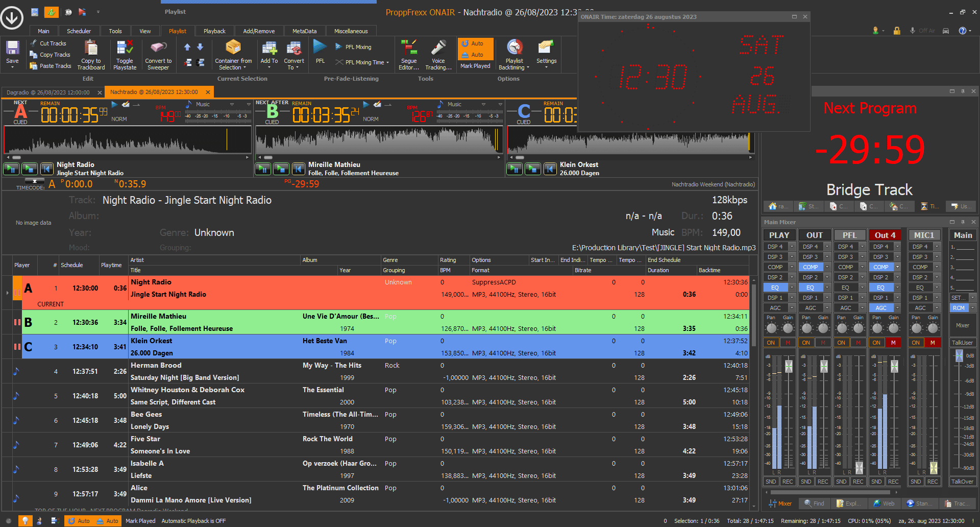Toggle EQ on the OUT mixer channel
Image resolution: width=980 pixels, height=527 pixels.
[810, 288]
